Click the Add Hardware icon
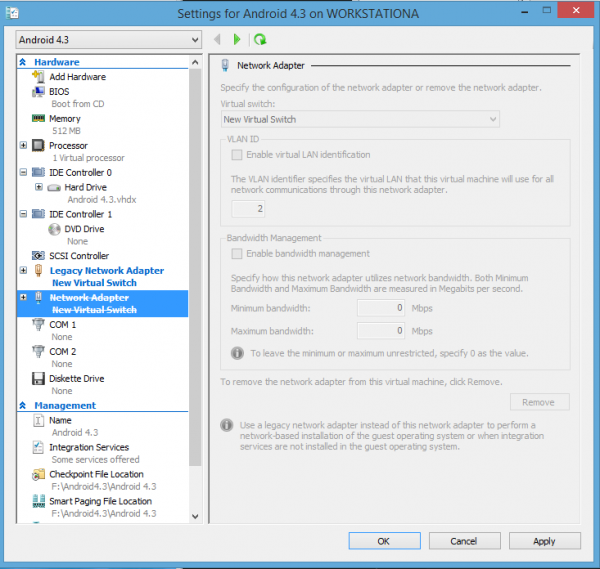The image size is (600, 569). coord(38,77)
